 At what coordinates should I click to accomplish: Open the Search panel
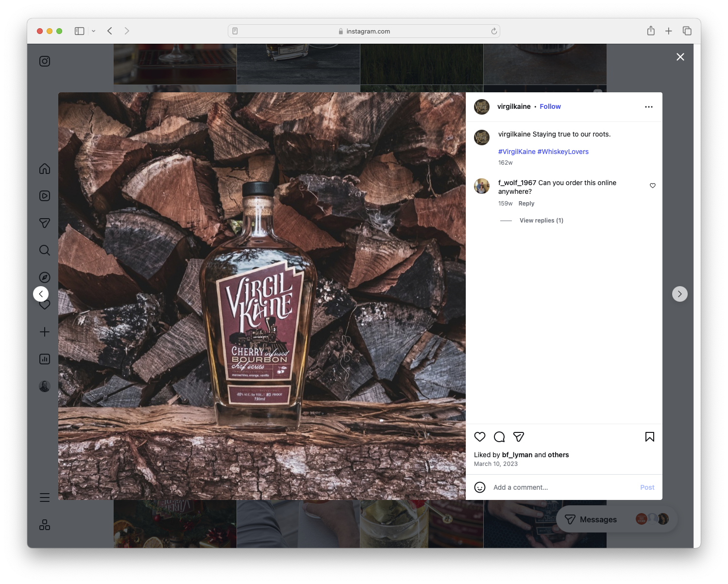44,250
